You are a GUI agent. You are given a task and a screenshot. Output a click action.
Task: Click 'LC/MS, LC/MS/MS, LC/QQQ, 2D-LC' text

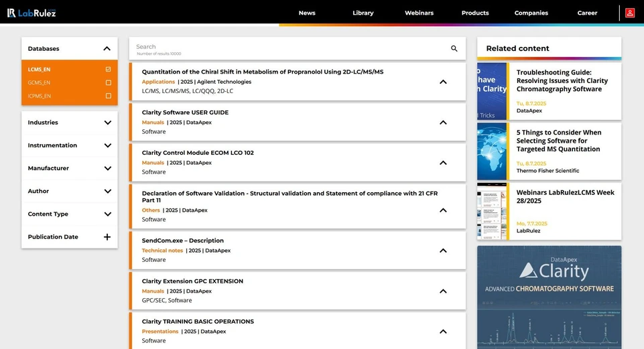click(187, 91)
